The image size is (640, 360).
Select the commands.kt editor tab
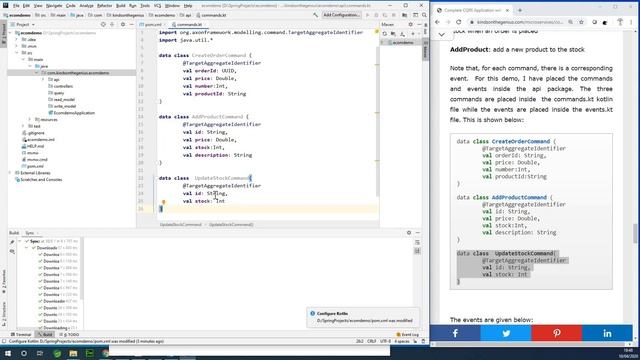[x=189, y=24]
